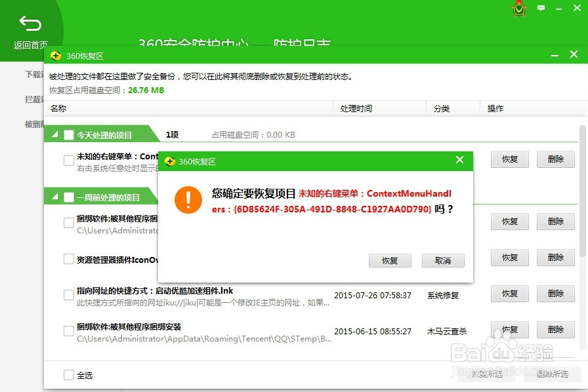Confirm with the 恢复 button in dialog

[x=390, y=260]
